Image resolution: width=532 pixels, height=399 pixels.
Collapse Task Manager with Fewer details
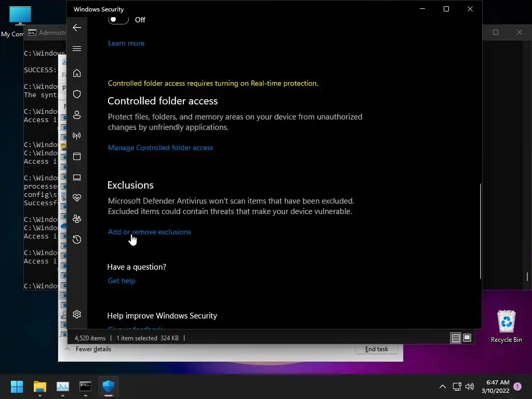click(88, 349)
